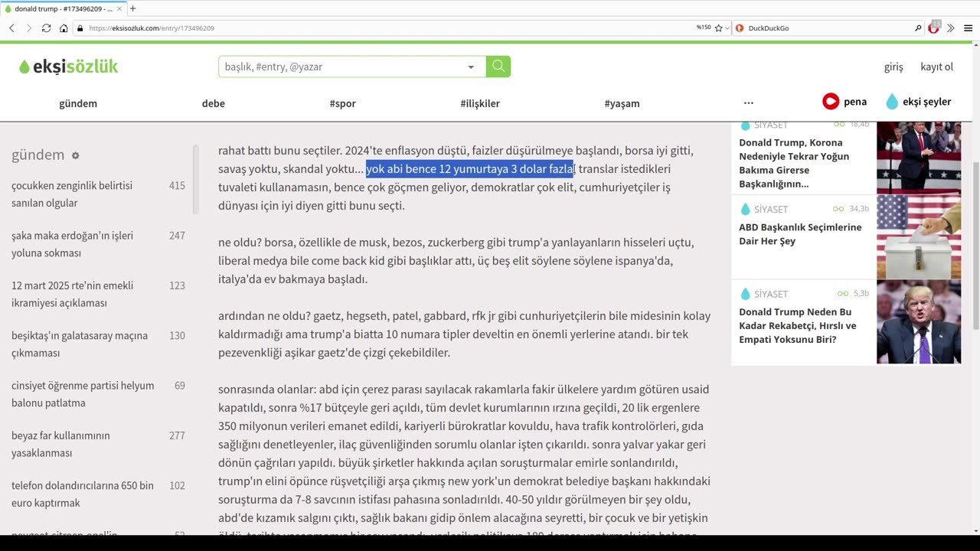Select the #ilişkiler channel tab

coord(480,103)
